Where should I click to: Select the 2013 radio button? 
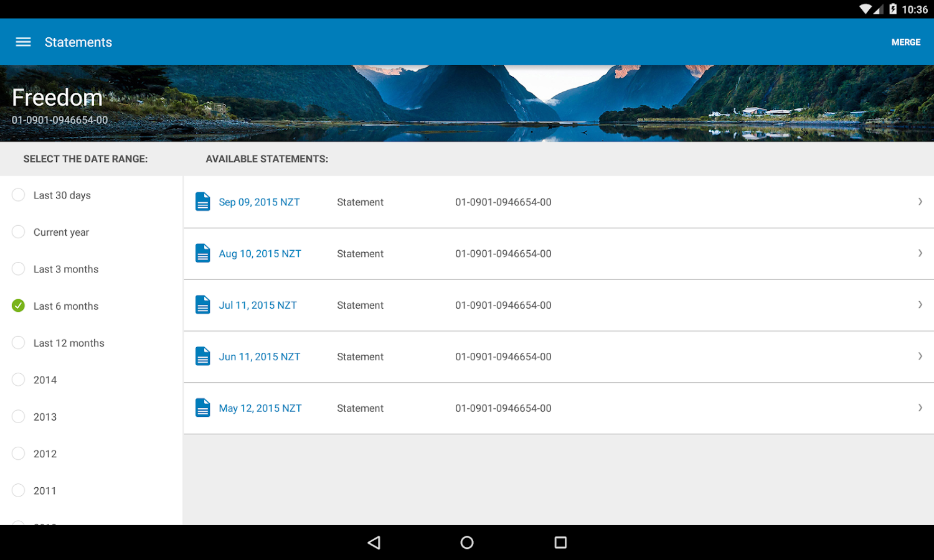point(19,416)
